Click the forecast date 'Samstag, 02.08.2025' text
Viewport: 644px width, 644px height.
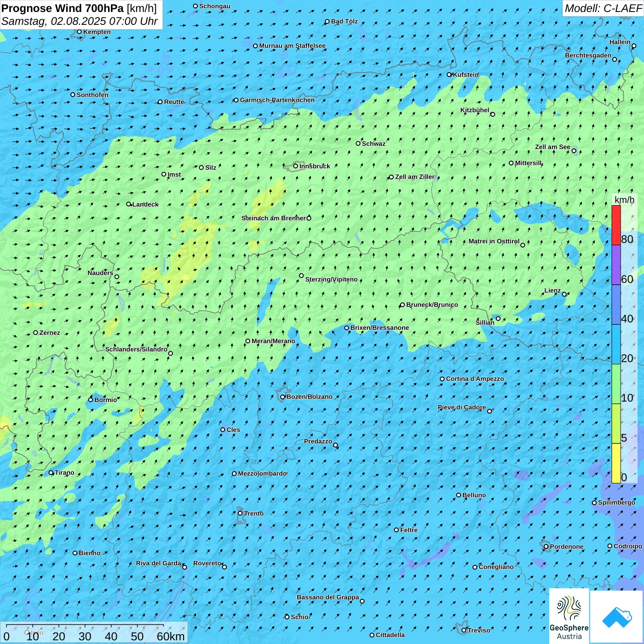click(53, 21)
